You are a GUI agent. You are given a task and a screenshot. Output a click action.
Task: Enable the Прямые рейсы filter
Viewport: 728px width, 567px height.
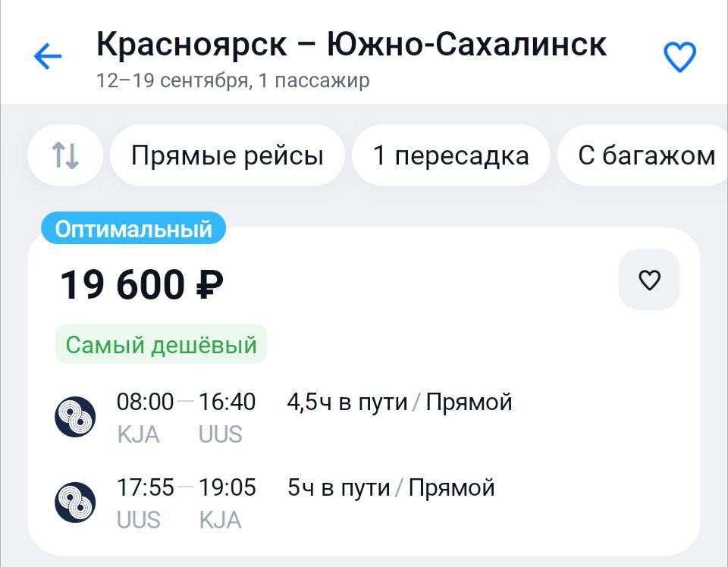coord(227,155)
